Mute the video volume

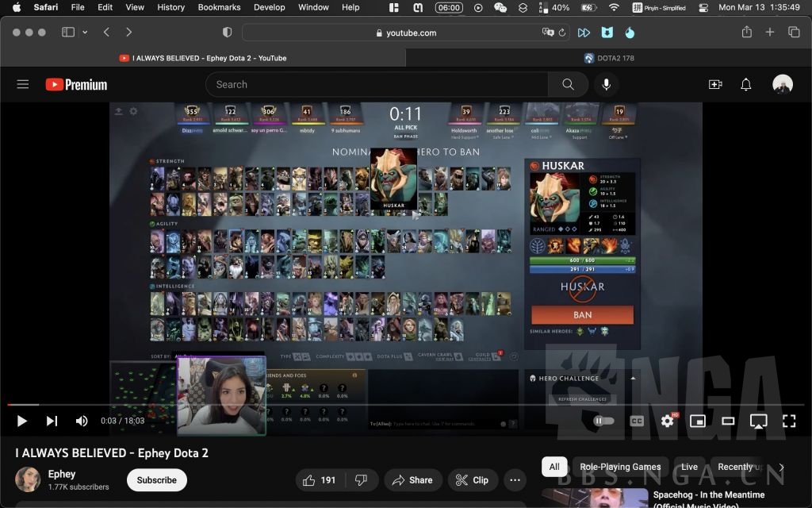pyautogui.click(x=82, y=421)
